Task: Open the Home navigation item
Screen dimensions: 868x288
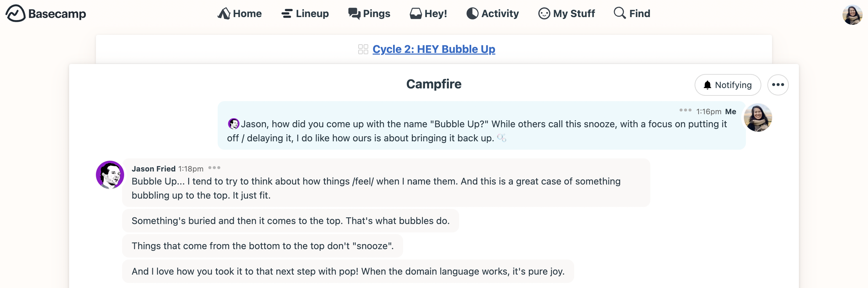Action: pos(239,13)
